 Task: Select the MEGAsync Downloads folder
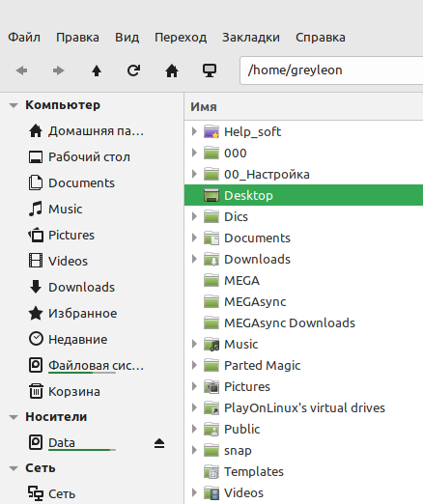tap(290, 322)
